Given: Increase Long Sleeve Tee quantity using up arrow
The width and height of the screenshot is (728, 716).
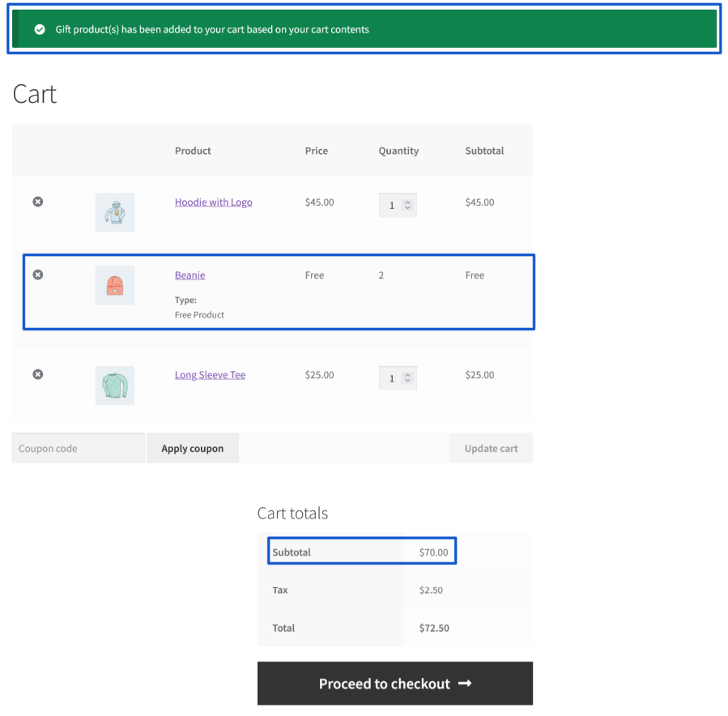Looking at the screenshot, I should pos(408,374).
